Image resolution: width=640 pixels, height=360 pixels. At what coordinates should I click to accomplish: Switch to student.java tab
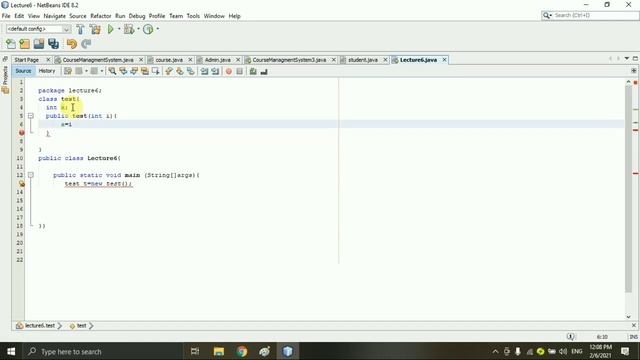point(362,60)
